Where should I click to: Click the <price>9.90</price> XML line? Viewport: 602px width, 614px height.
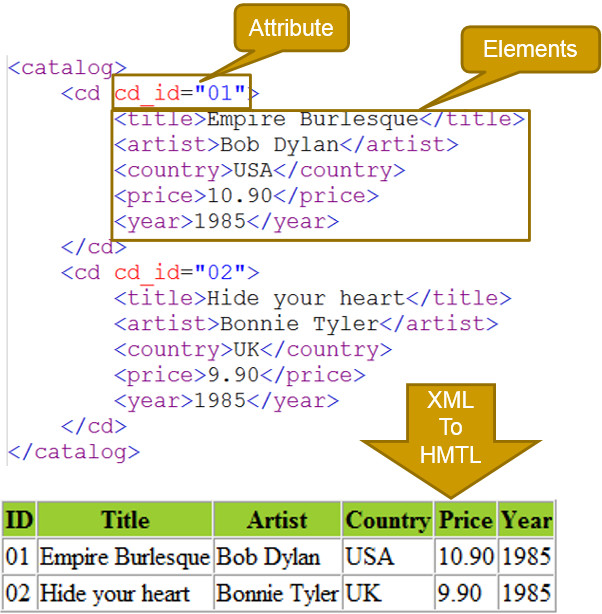click(x=240, y=376)
